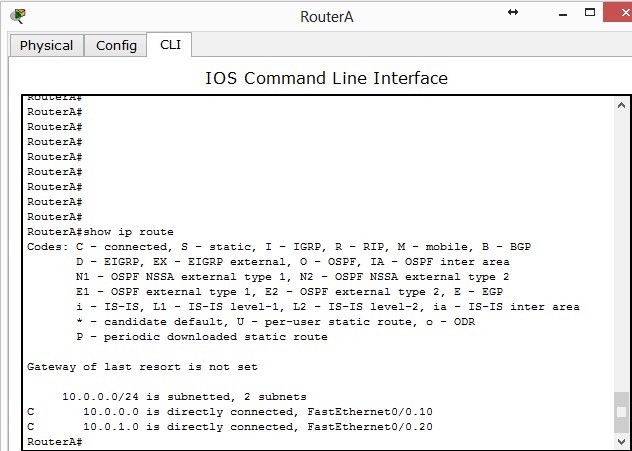
Task: Click the 'E1 - OSPF external type 1' line
Action: click(x=289, y=292)
